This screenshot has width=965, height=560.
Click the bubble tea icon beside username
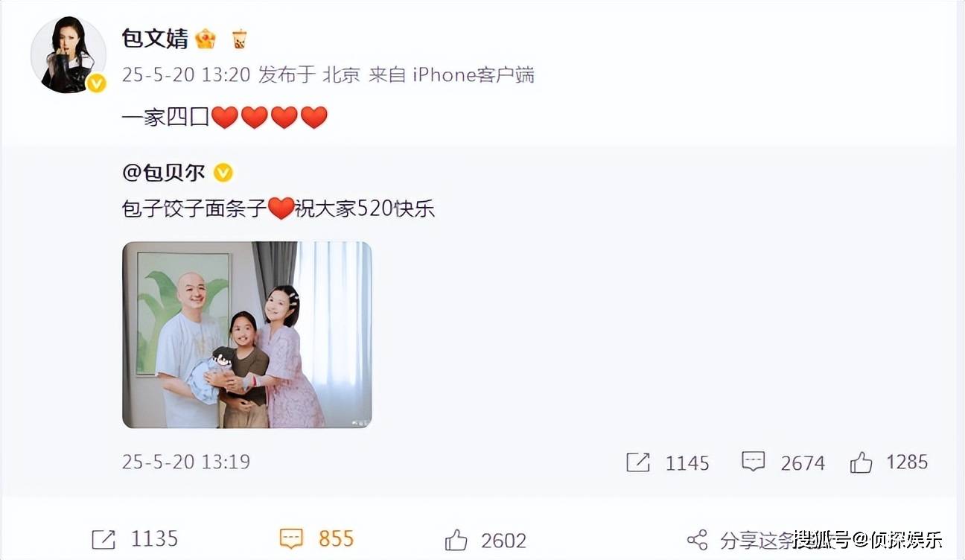click(x=239, y=39)
